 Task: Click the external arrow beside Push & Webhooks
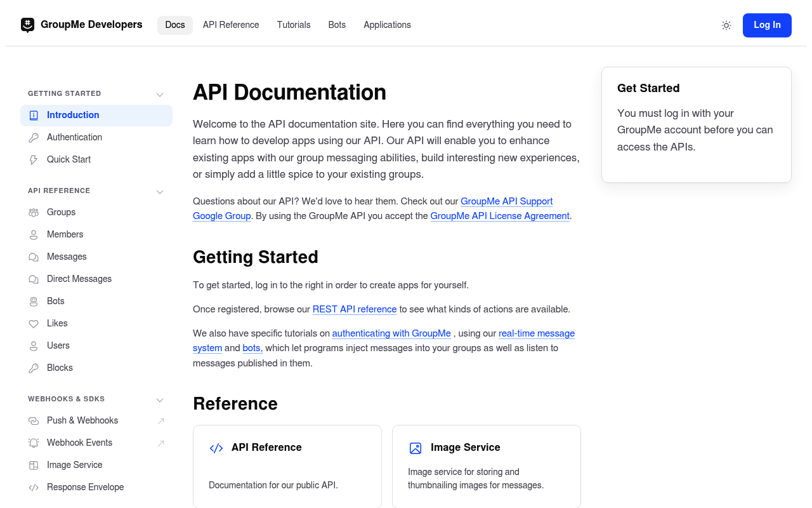pyautogui.click(x=160, y=421)
